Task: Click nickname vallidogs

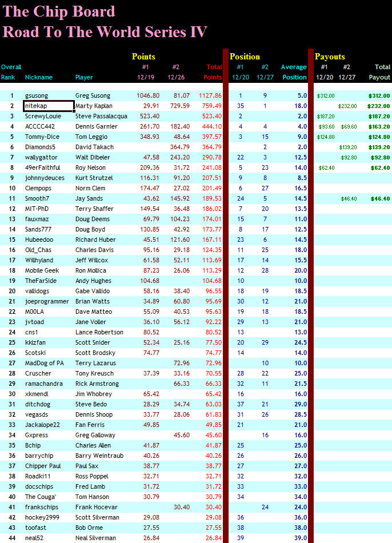Action: point(37,292)
